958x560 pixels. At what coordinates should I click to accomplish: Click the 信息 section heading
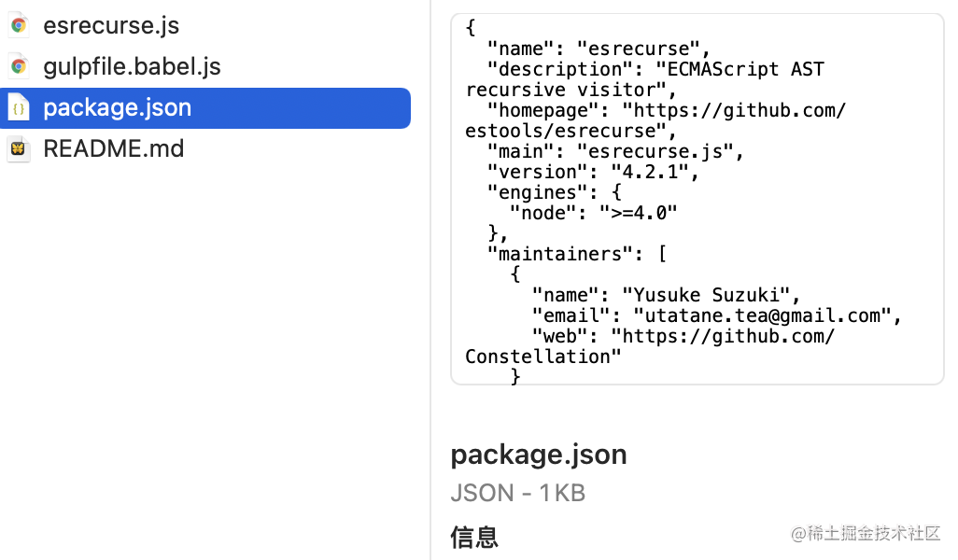474,538
